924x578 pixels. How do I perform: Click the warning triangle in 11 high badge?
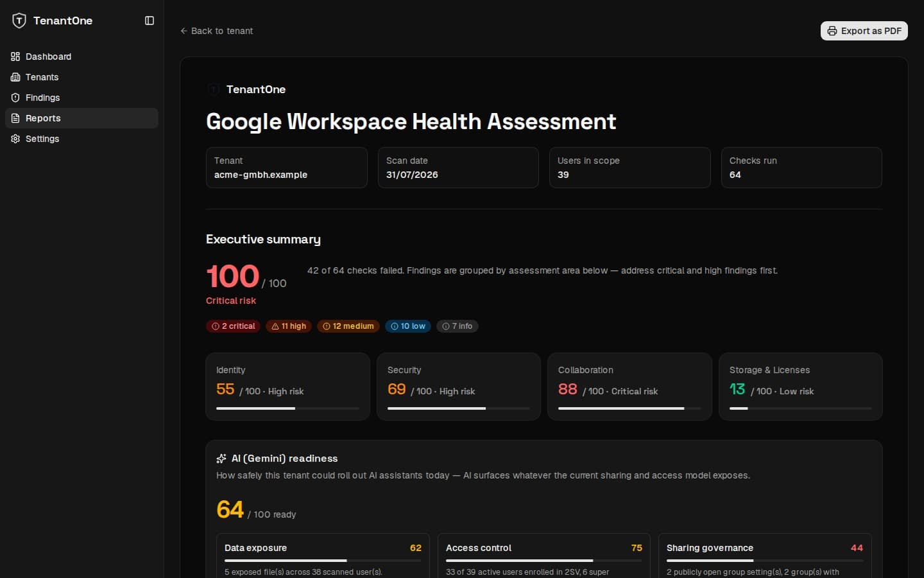(x=275, y=326)
